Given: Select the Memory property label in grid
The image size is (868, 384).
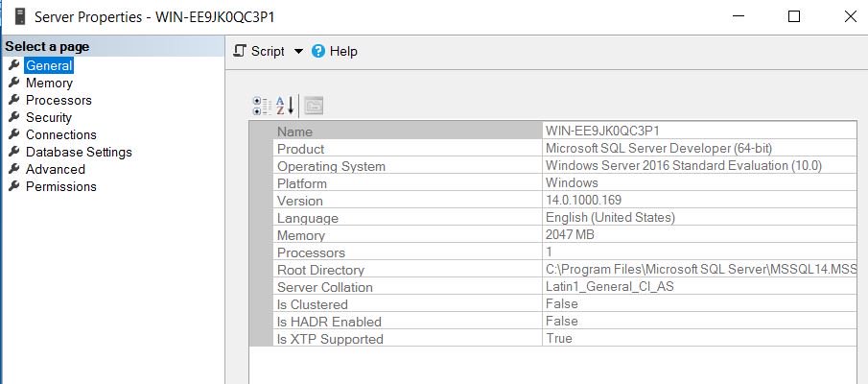Looking at the screenshot, I should (300, 234).
